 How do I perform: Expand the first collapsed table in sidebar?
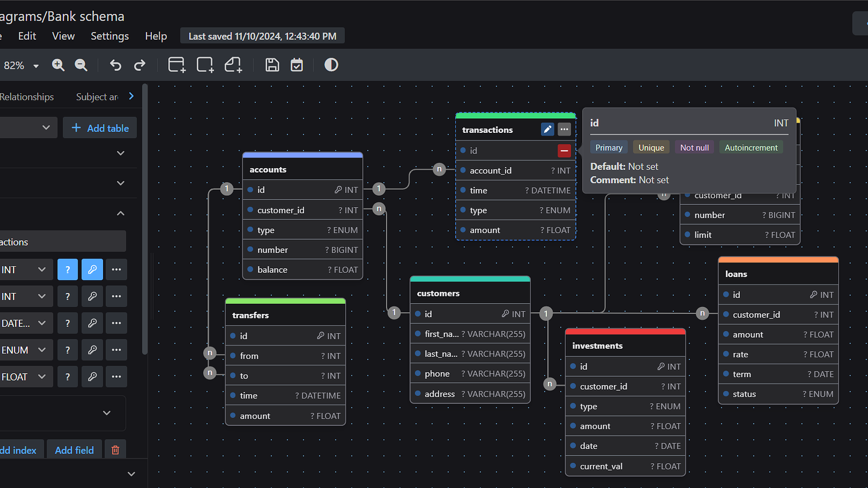[x=120, y=153]
